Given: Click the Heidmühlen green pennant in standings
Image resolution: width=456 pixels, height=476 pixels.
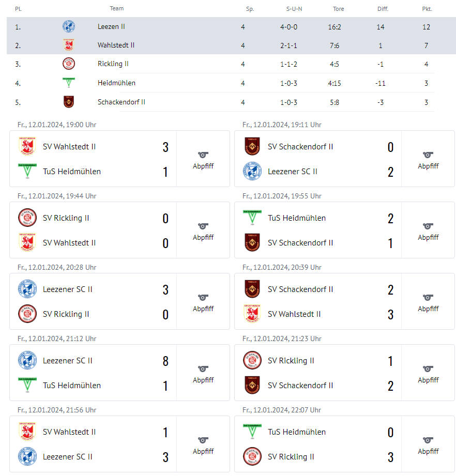Looking at the screenshot, I should coord(69,83).
